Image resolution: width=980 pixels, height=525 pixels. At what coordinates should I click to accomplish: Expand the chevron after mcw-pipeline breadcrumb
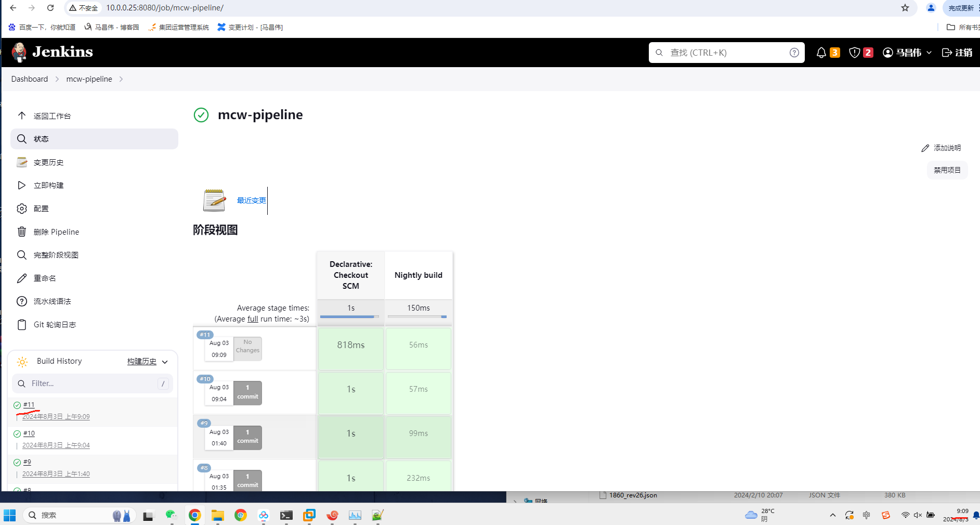(121, 79)
